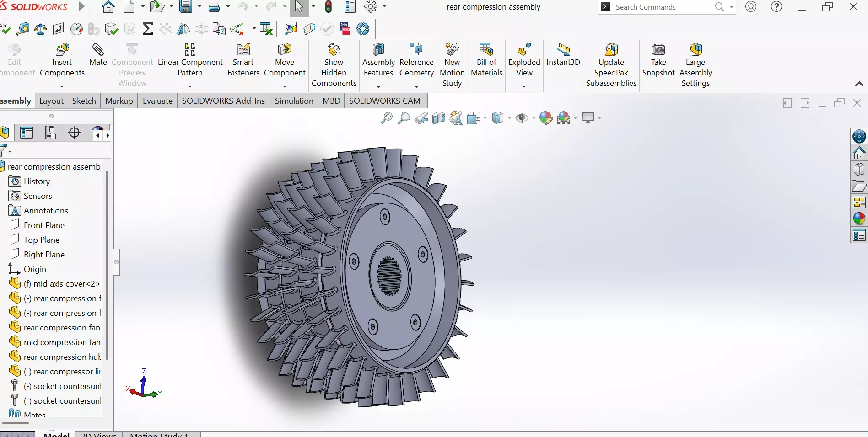This screenshot has width=868, height=437.
Task: Expand the Insert Components dropdown arrow
Action: (62, 86)
